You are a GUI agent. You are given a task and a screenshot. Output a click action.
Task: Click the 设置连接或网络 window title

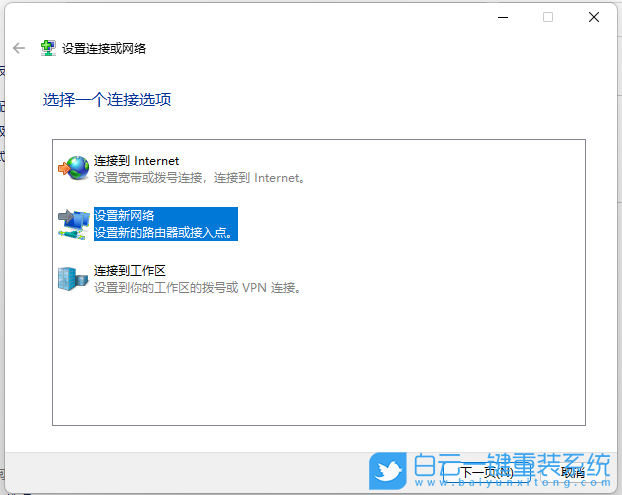point(104,48)
